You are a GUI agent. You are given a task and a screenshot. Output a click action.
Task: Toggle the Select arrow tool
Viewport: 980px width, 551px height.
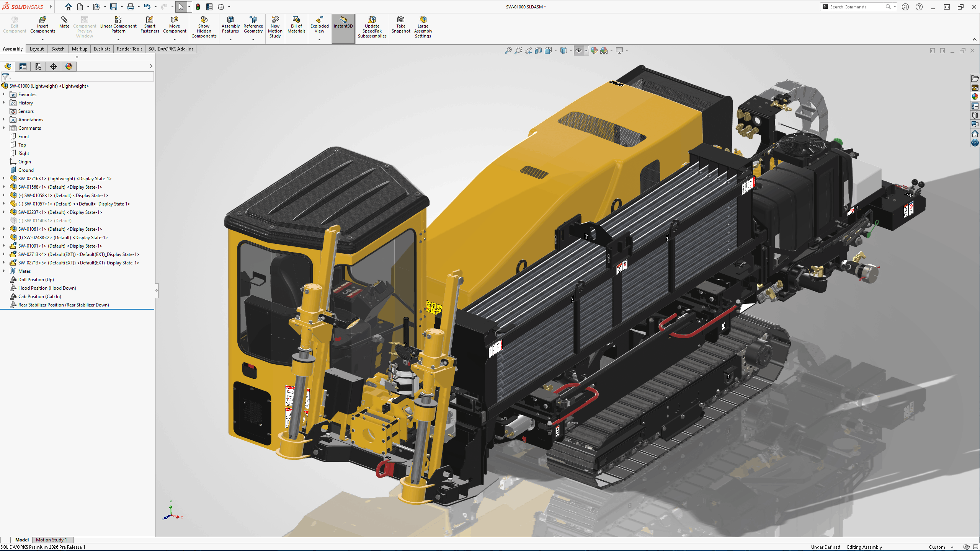click(x=181, y=7)
